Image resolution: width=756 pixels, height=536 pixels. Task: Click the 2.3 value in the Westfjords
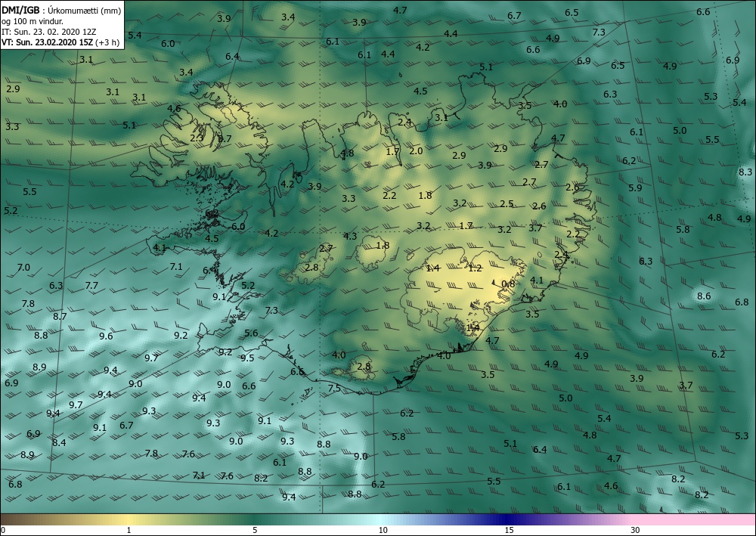(197, 138)
